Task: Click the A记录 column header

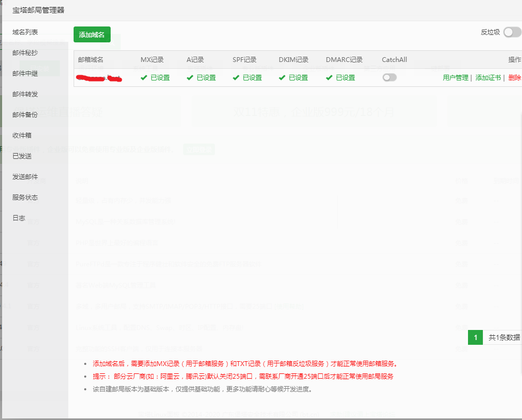Action: pyautogui.click(x=195, y=60)
